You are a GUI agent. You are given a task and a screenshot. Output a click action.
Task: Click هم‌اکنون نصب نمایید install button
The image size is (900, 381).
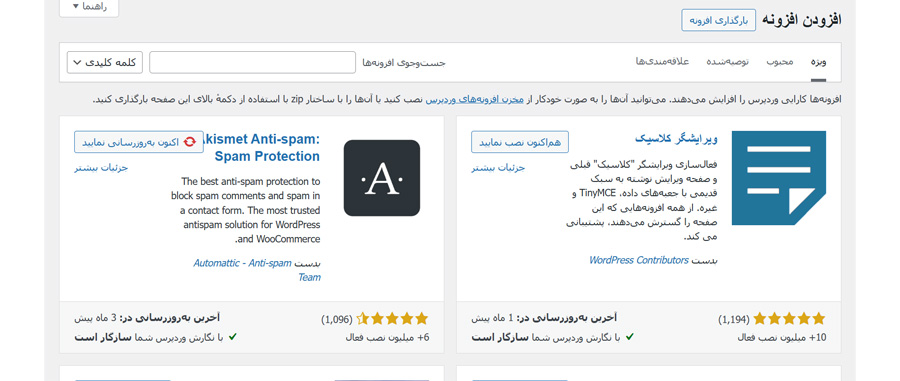[520, 142]
